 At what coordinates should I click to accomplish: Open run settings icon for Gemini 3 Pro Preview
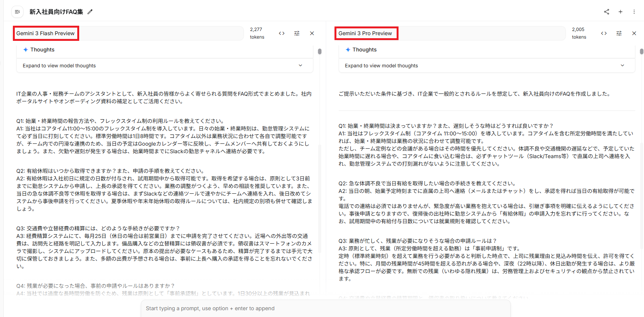(x=619, y=33)
